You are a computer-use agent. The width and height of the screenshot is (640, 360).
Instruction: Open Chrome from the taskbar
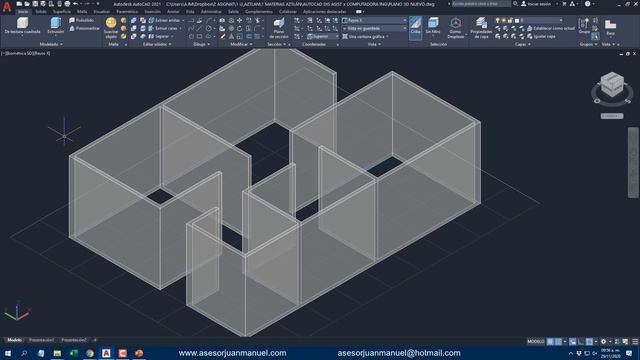pyautogui.click(x=90, y=353)
